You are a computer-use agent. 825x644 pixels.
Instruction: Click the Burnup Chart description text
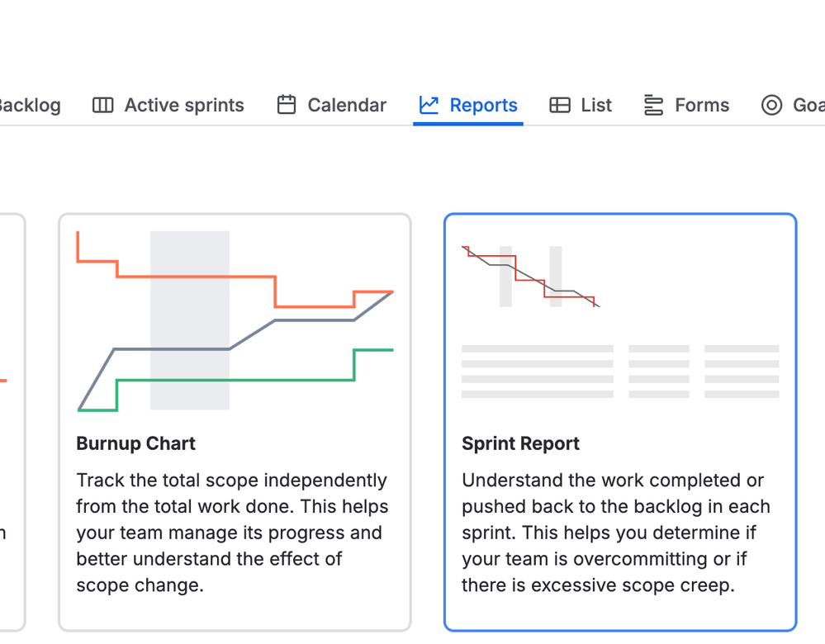[x=232, y=533]
